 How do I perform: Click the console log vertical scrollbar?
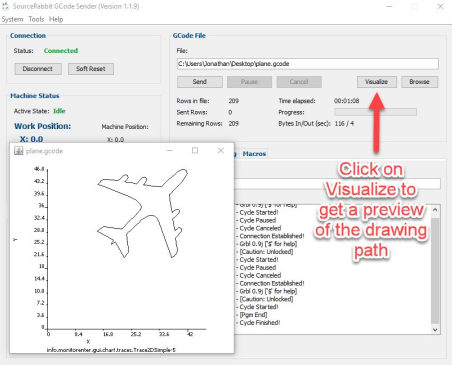pyautogui.click(x=435, y=269)
